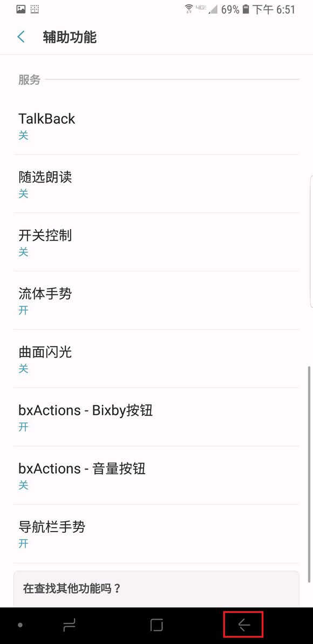Tap the 曲面闪光 entry
The width and height of the screenshot is (313, 644).
point(156,359)
